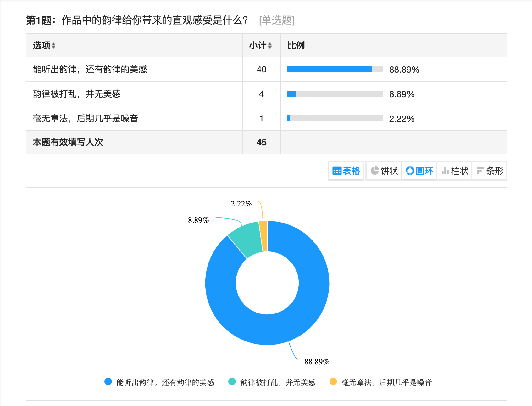Click legend text 毫无章法，后期几乎是噪音
This screenshot has height=406, width=532.
coord(386,382)
